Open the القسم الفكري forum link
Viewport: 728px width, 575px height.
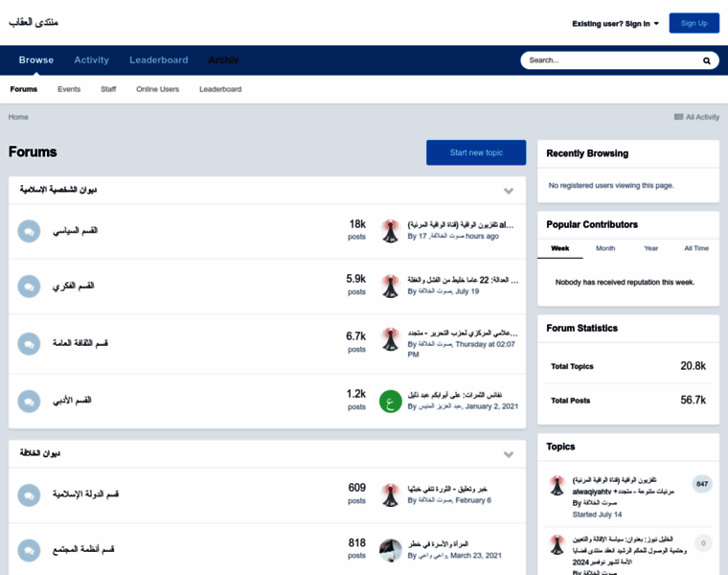click(x=73, y=286)
